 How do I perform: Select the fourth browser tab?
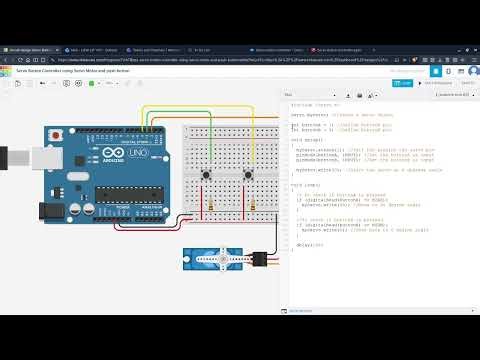pyautogui.click(x=215, y=50)
